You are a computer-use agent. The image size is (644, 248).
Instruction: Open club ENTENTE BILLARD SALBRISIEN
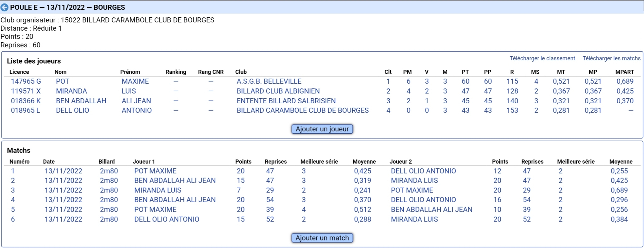pyautogui.click(x=286, y=101)
